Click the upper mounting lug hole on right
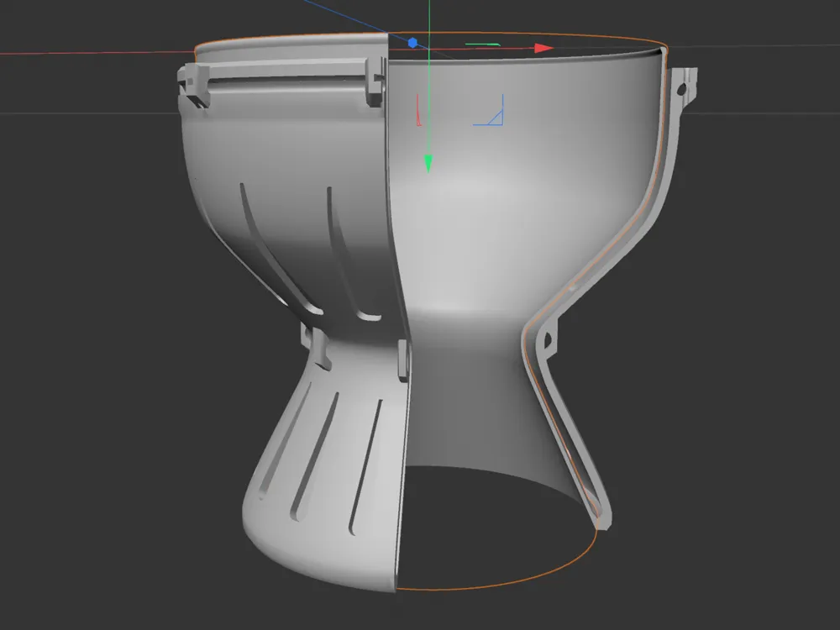 693,86
